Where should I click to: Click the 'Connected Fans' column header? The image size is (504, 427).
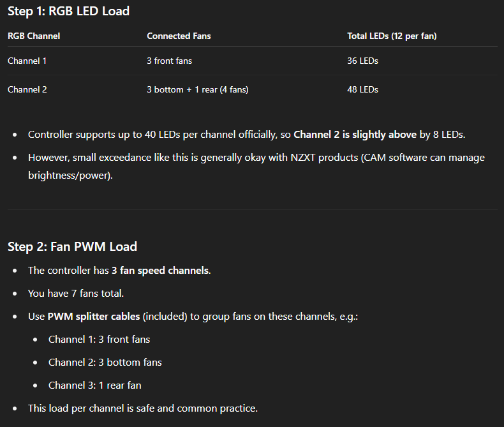click(x=179, y=36)
